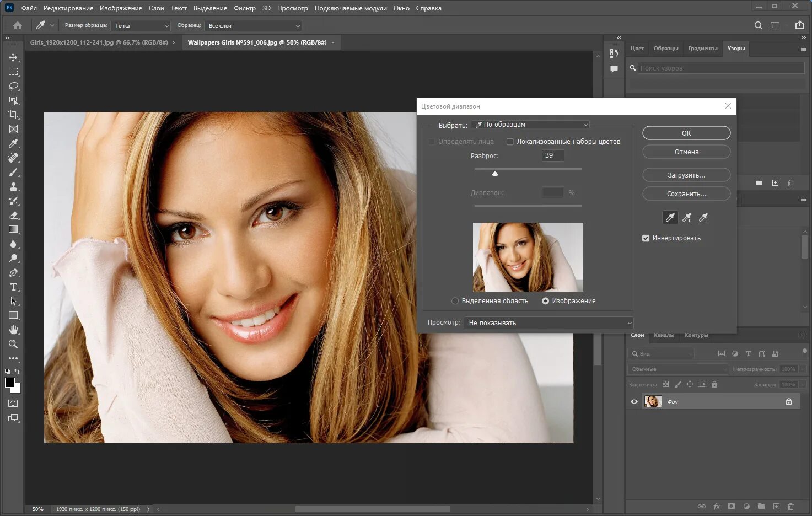Open the Фильтр menu
This screenshot has height=516, width=812.
tap(244, 8)
